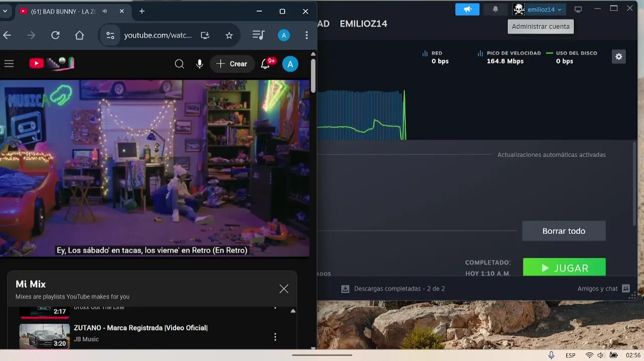Image resolution: width=644 pixels, height=361 pixels.
Task: Click PICO DE VELOCIDAD 164.8 Mbps stat
Action: 509,57
